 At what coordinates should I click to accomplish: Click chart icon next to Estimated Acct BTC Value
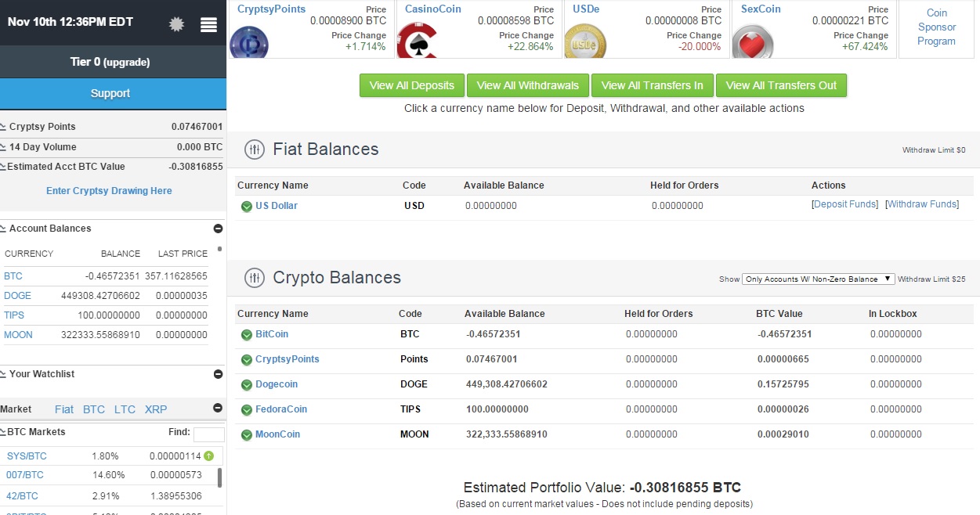pos(2,167)
